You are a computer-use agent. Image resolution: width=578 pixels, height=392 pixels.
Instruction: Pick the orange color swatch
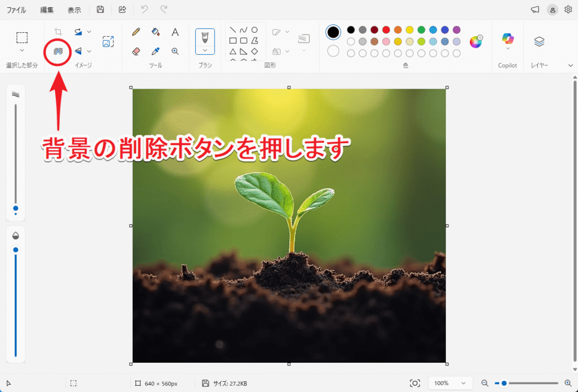point(398,30)
